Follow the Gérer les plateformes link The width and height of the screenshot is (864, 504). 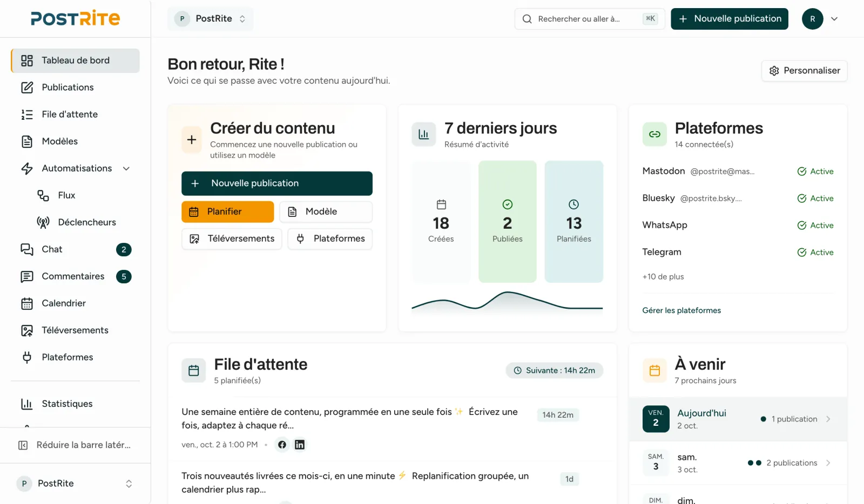point(681,310)
